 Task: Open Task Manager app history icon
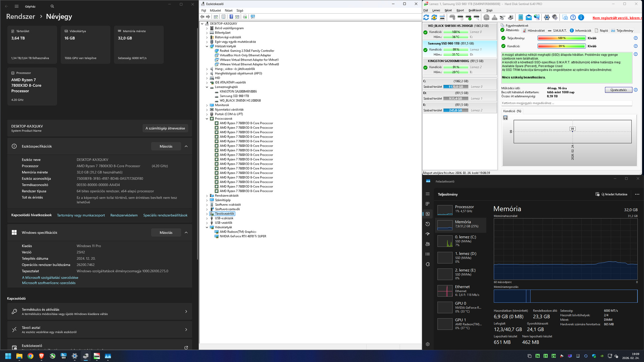(x=428, y=224)
